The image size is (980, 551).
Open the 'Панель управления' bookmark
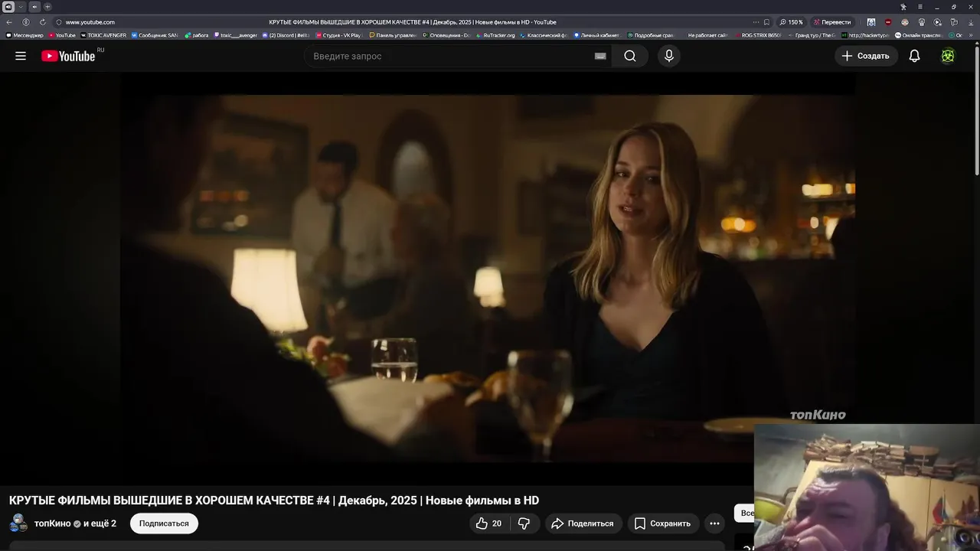[393, 35]
